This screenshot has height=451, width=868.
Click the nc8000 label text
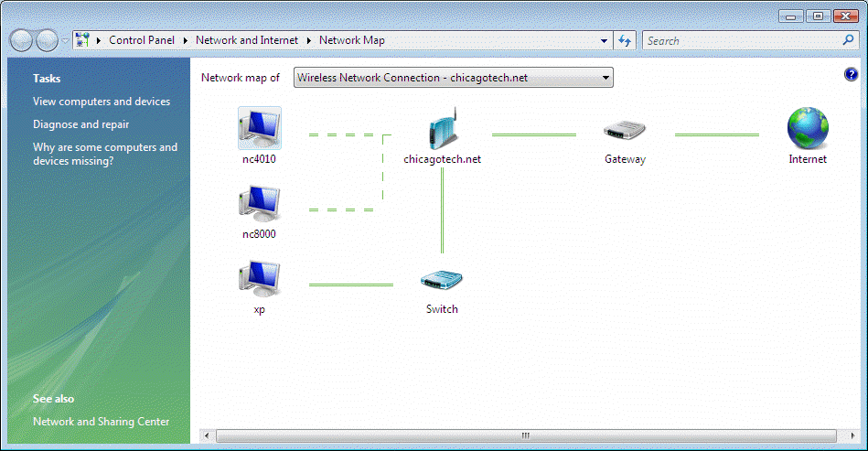[259, 234]
